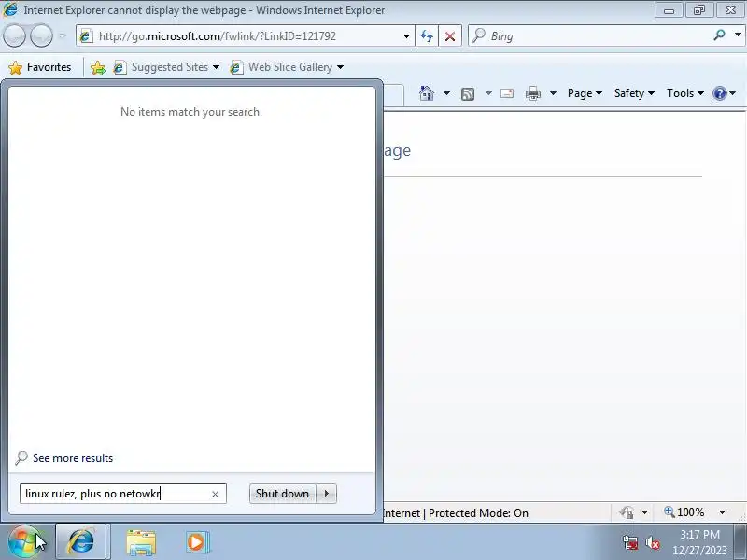This screenshot has width=747, height=560.
Task: Expand the zoom level dropdown arrow
Action: (x=722, y=512)
